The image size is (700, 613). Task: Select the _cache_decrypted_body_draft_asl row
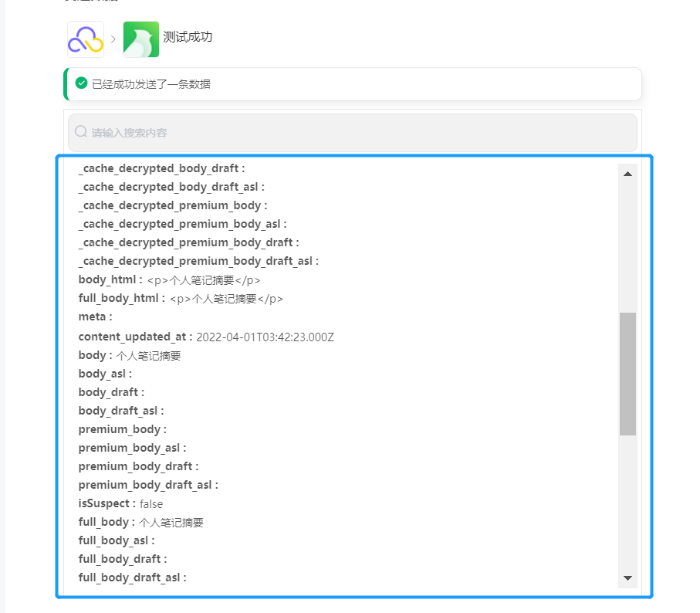pyautogui.click(x=171, y=187)
